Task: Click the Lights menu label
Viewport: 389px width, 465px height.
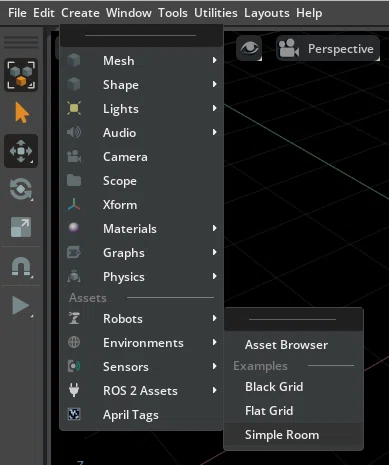Action: (x=121, y=109)
